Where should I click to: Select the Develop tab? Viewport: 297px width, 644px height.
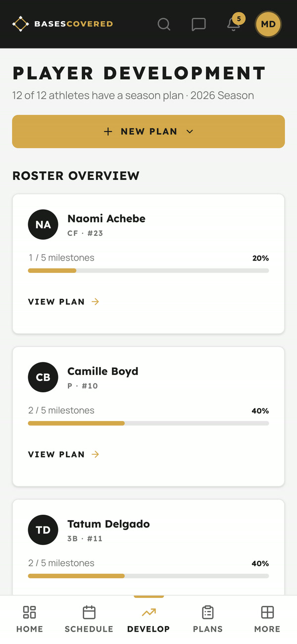[x=148, y=619]
